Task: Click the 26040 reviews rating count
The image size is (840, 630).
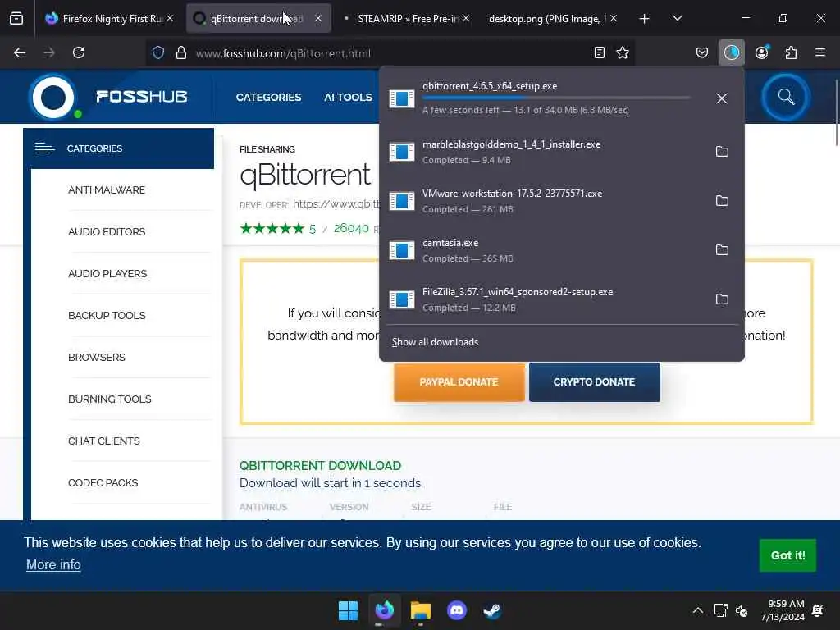Action: (x=351, y=228)
